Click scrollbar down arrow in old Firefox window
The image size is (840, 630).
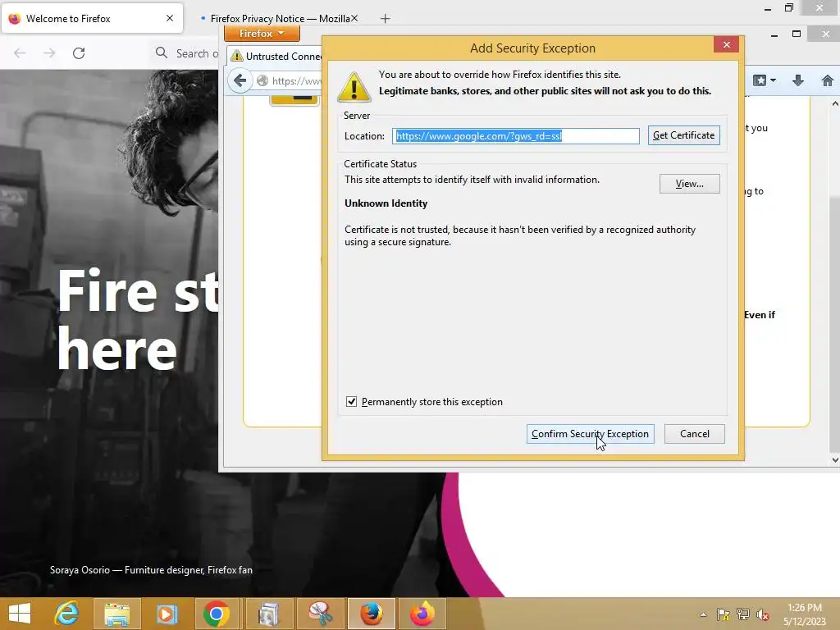[x=834, y=459]
